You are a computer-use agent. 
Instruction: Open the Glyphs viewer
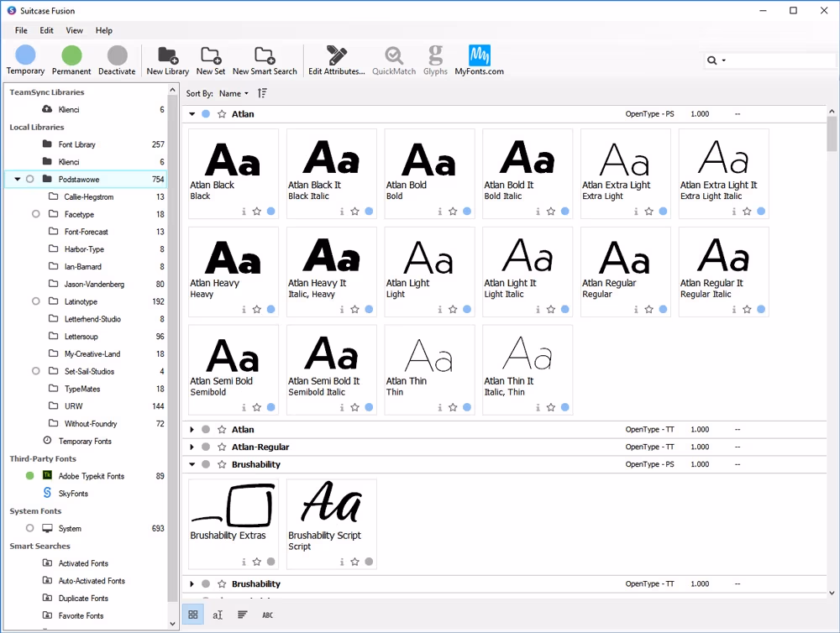click(x=435, y=60)
